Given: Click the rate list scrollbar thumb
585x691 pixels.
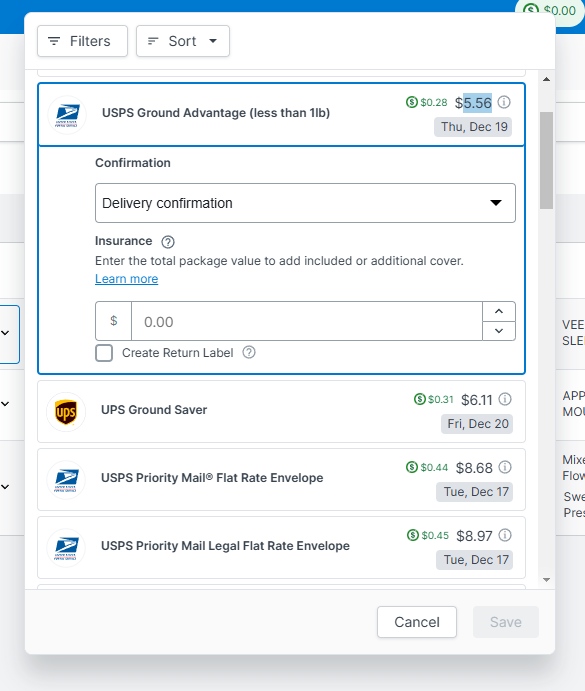Looking at the screenshot, I should click(547, 160).
